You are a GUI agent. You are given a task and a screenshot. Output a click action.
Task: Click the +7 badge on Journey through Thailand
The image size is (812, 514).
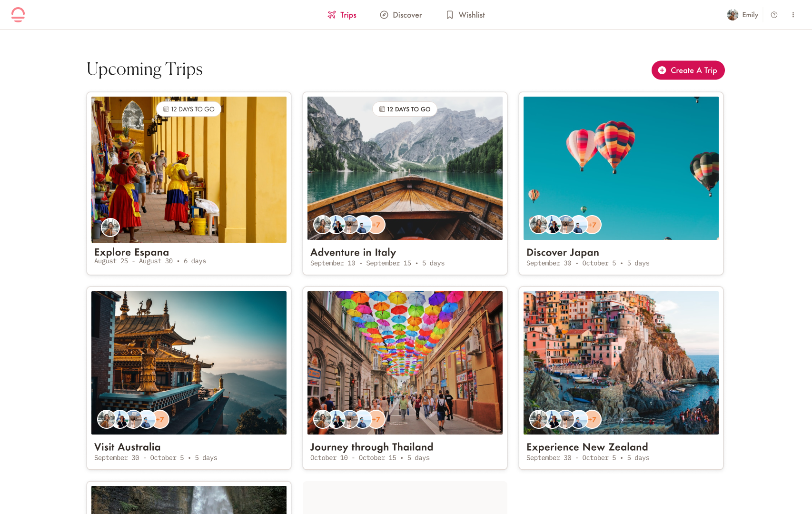(x=376, y=419)
